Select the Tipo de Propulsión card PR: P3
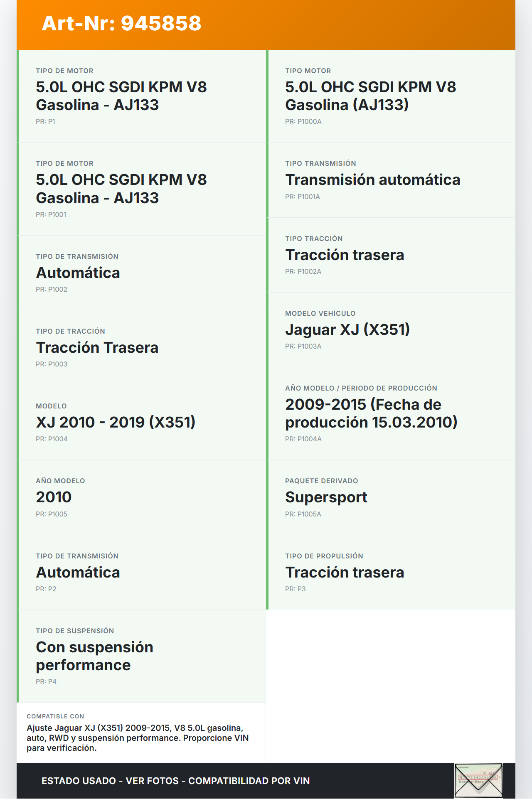532x799 pixels. pos(391,572)
